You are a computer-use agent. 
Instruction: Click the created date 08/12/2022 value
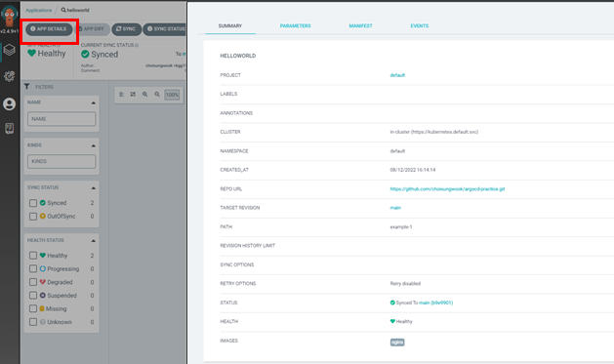click(x=413, y=170)
